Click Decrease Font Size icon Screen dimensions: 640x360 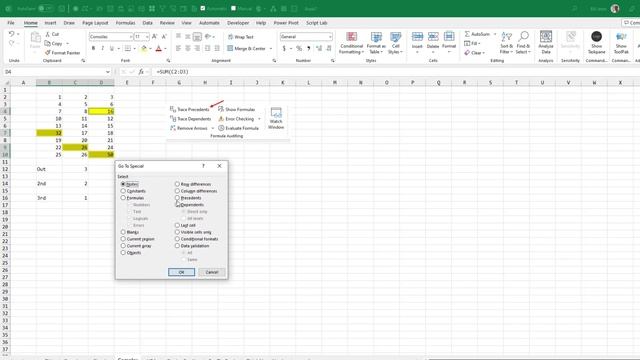point(164,37)
